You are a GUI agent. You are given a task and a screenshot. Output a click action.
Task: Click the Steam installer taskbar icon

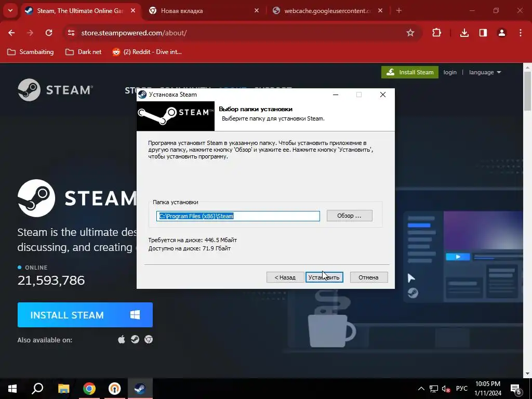click(x=140, y=389)
